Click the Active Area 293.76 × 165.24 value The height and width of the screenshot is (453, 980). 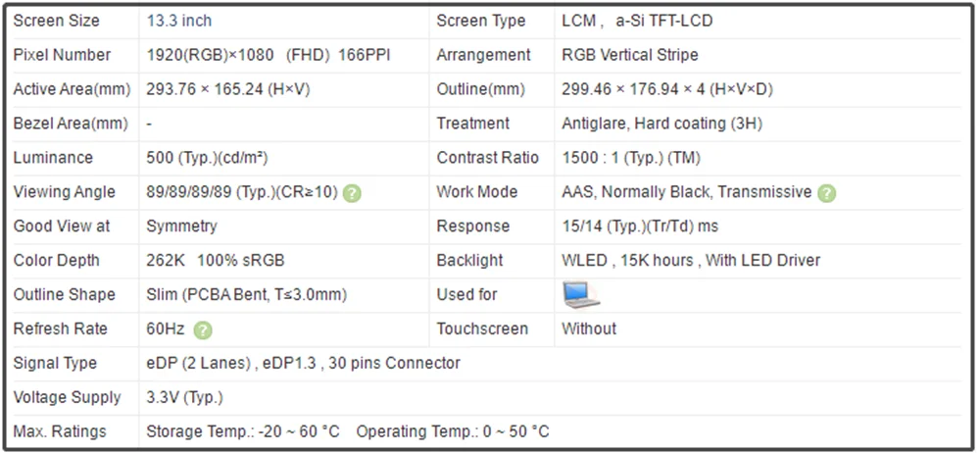228,89
